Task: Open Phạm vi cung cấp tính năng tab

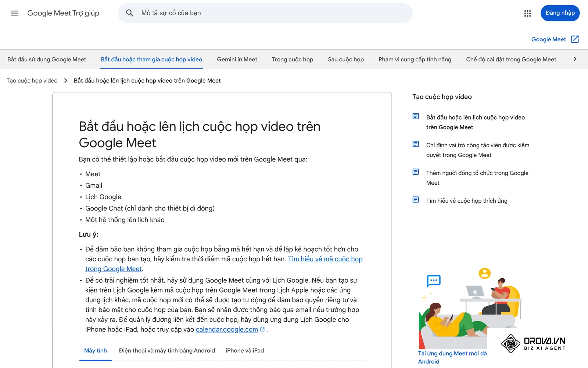Action: (x=415, y=59)
